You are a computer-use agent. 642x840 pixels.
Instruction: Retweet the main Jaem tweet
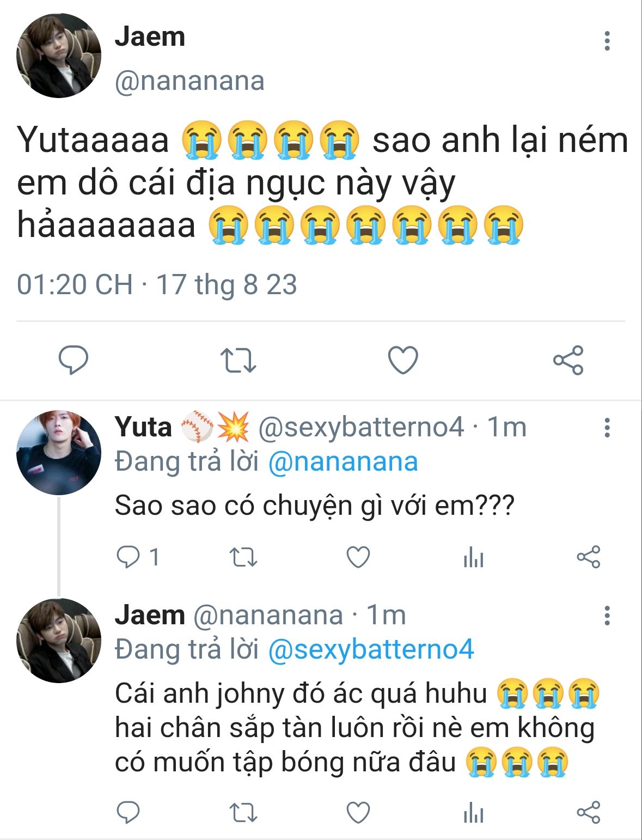(x=238, y=360)
